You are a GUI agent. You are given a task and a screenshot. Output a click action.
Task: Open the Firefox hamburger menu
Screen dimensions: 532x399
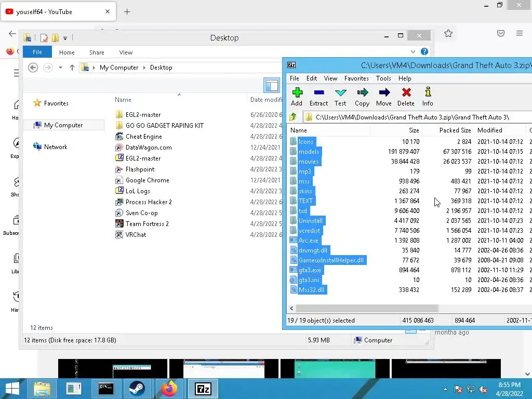point(520,33)
